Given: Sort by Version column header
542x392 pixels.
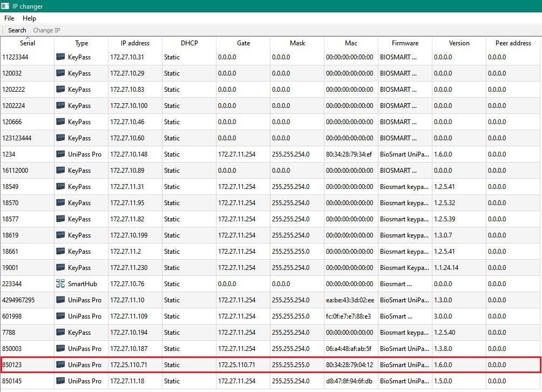Looking at the screenshot, I should coord(459,43).
